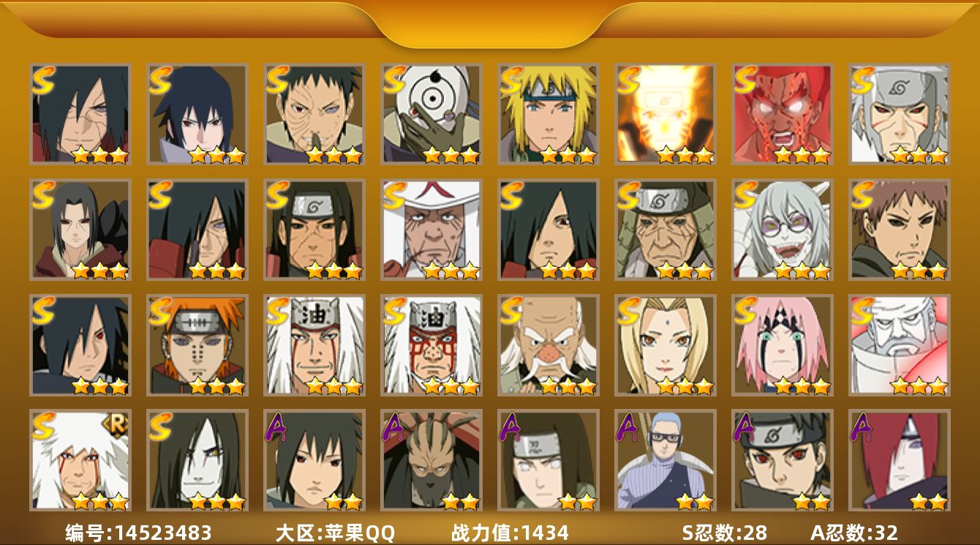Choose the red-haired Nagato A-rank card

900,460
